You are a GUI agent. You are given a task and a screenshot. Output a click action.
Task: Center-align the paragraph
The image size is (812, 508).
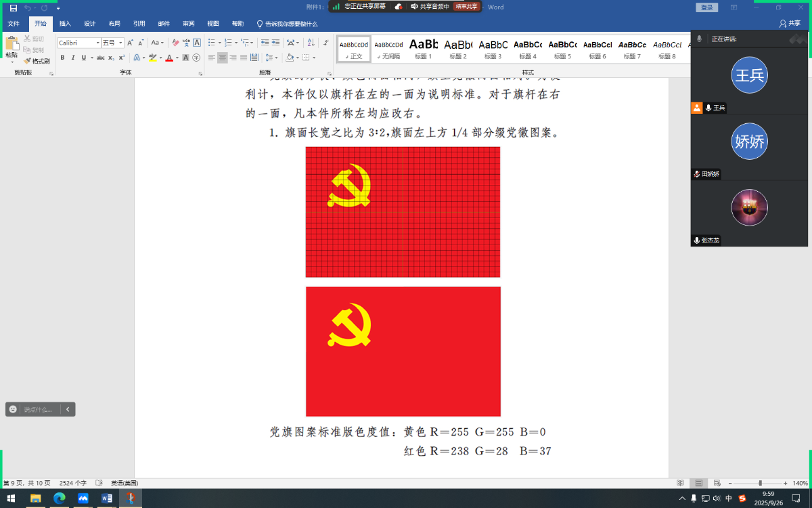tap(222, 58)
